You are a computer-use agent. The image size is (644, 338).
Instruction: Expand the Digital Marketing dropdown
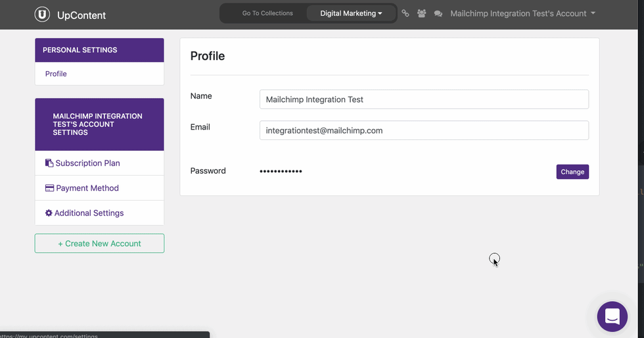[x=351, y=13]
